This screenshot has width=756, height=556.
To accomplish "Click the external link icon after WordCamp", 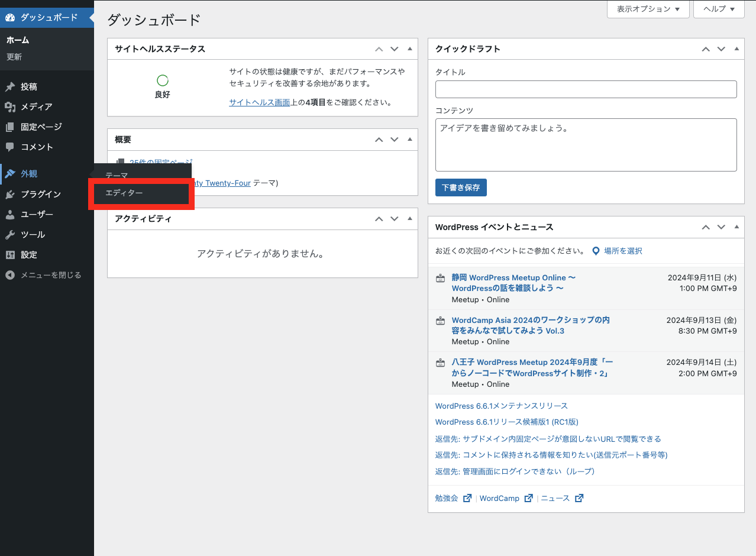I will [x=529, y=498].
